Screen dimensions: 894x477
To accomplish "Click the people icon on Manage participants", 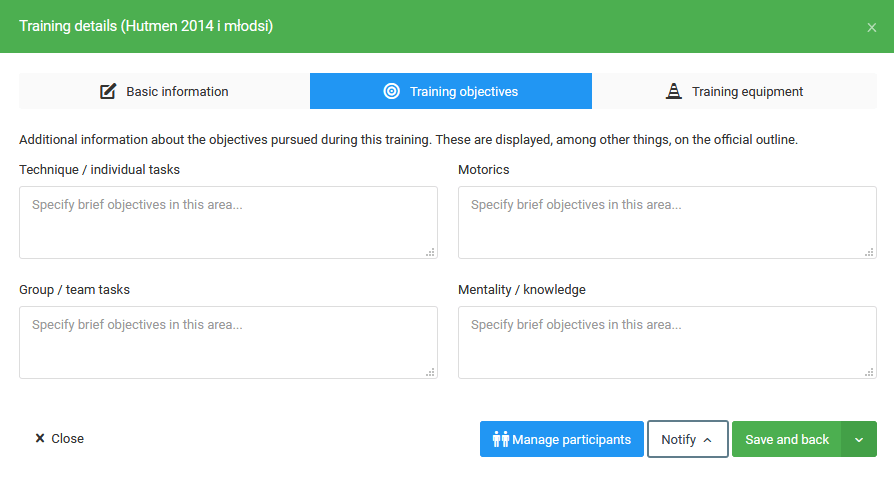I will [x=501, y=439].
